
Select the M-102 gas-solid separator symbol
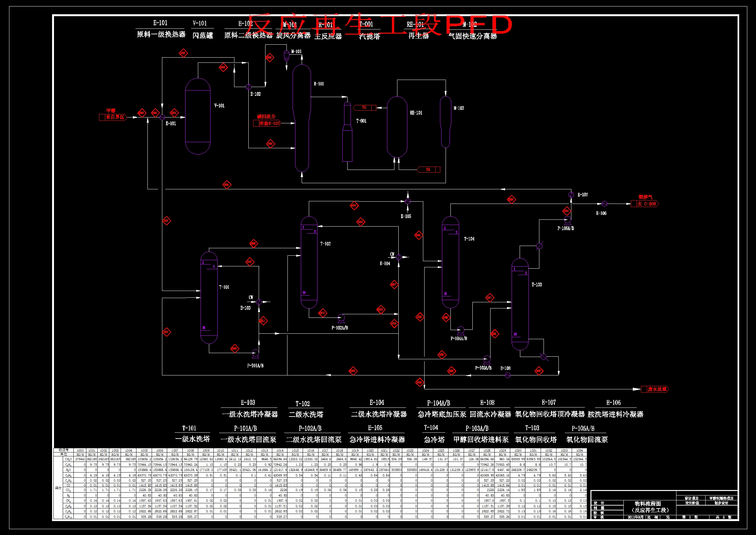point(446,122)
